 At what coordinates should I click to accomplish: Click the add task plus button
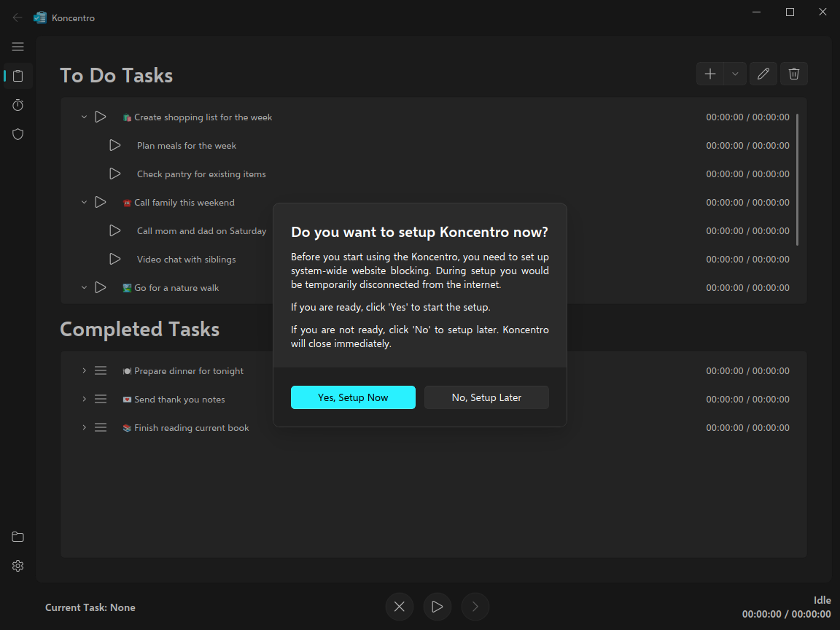[x=710, y=74]
